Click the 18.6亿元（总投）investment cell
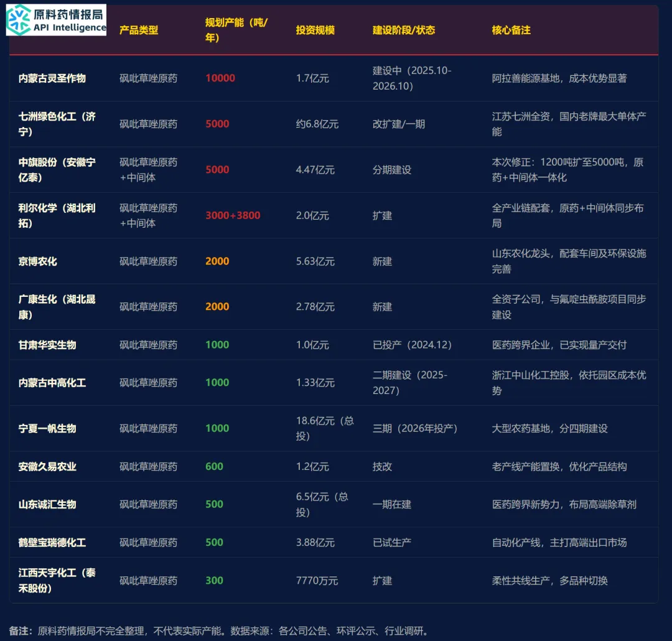Viewport: 672px width, 641px height. point(325,428)
